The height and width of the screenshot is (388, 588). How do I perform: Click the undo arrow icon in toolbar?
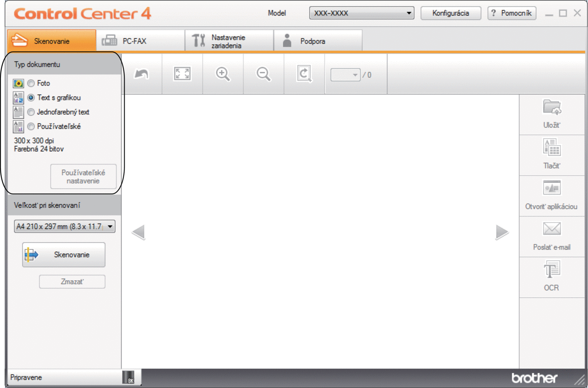click(142, 75)
